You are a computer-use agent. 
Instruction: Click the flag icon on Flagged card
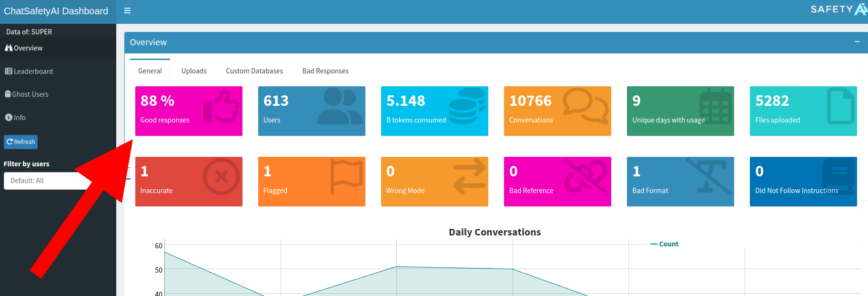click(346, 177)
